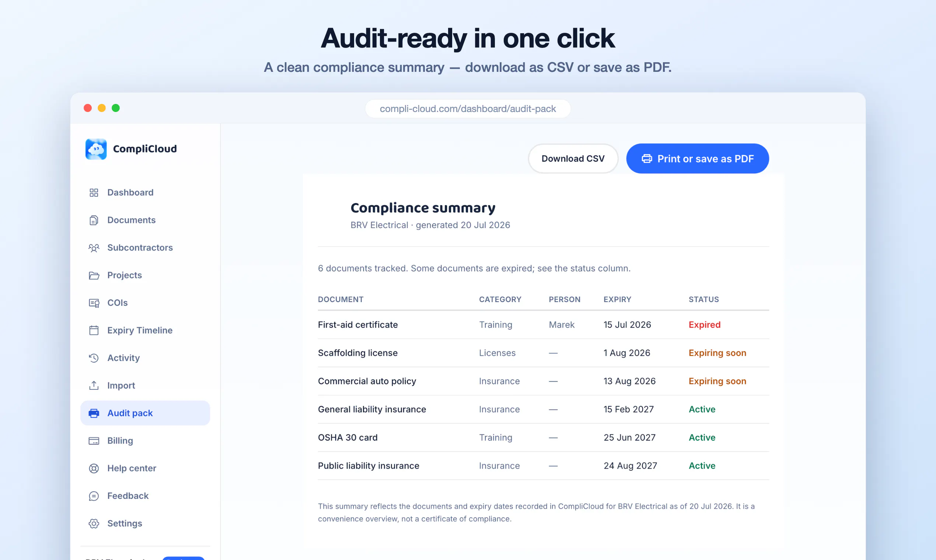The width and height of the screenshot is (936, 560).
Task: Click Active status for OSHA 30 card
Action: (x=702, y=437)
